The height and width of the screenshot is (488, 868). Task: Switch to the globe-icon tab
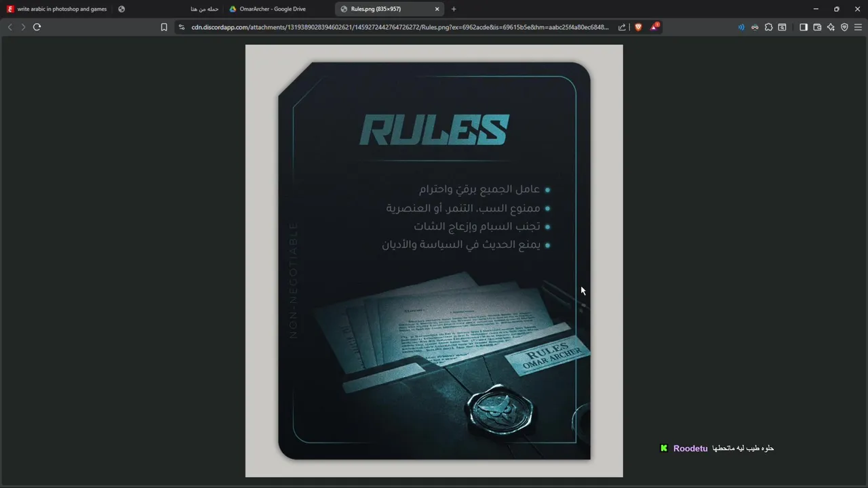pos(121,9)
